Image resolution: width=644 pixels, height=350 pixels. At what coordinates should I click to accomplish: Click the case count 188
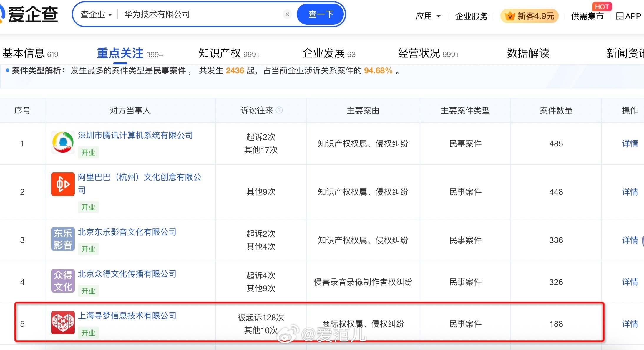click(556, 324)
